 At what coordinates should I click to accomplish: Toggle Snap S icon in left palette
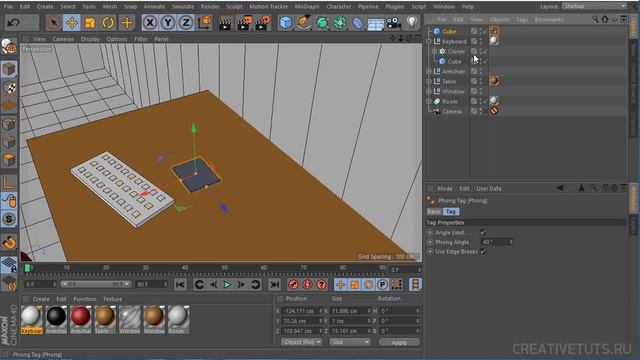click(9, 219)
